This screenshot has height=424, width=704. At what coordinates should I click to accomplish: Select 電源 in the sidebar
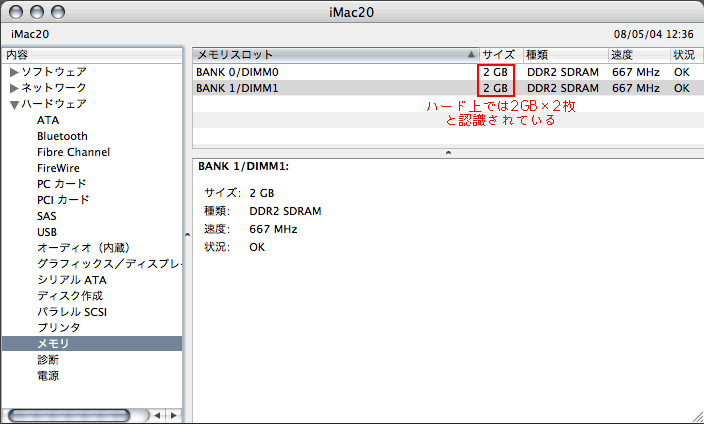[x=48, y=375]
